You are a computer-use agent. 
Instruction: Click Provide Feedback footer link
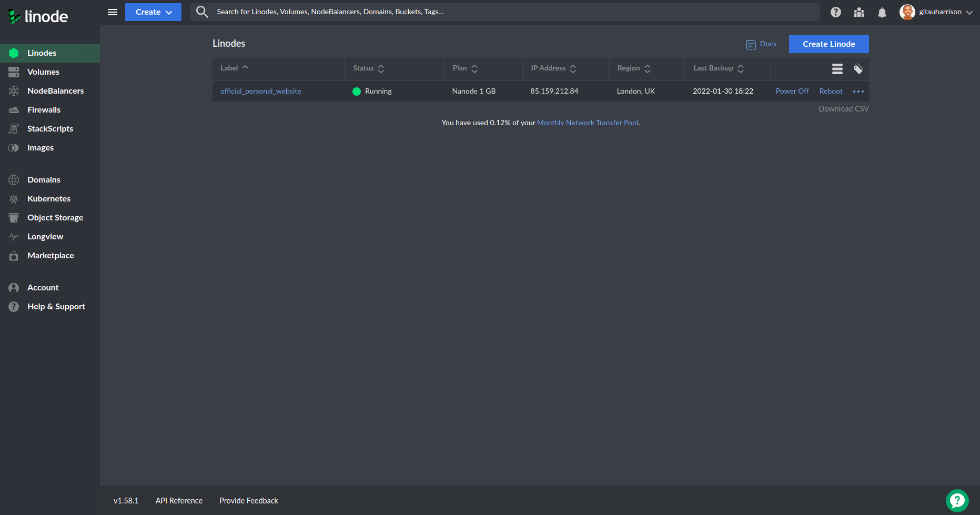249,501
